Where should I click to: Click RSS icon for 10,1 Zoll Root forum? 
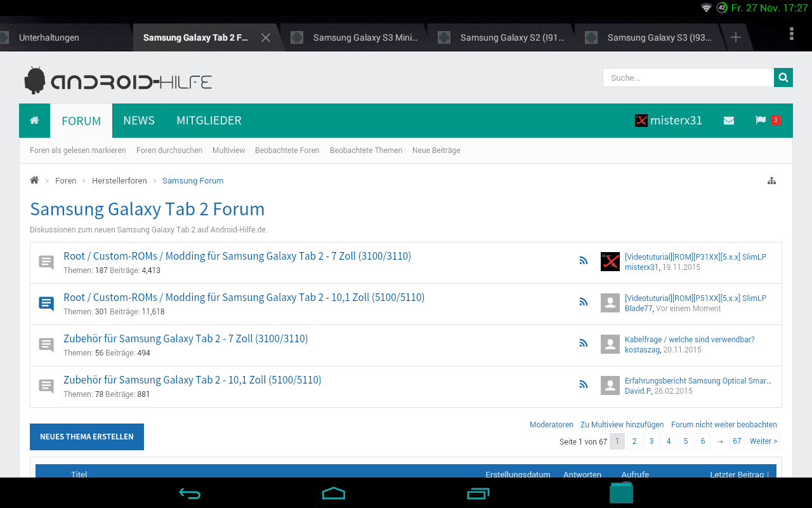tap(584, 302)
